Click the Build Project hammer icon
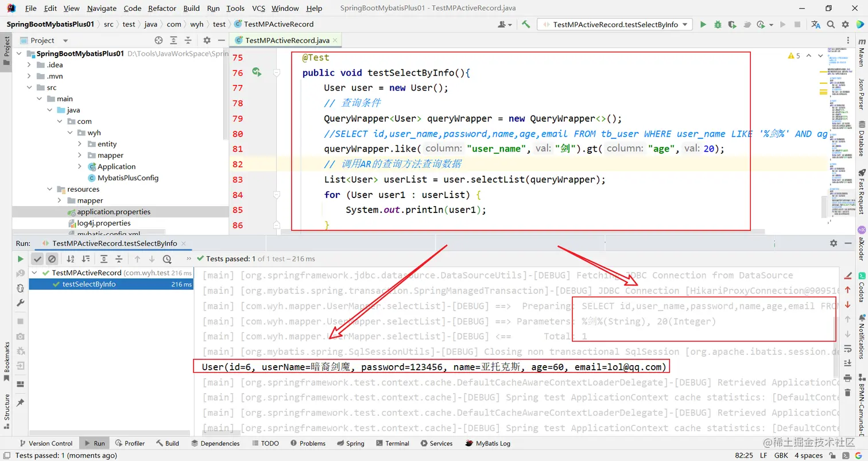Image resolution: width=868 pixels, height=461 pixels. [526, 24]
